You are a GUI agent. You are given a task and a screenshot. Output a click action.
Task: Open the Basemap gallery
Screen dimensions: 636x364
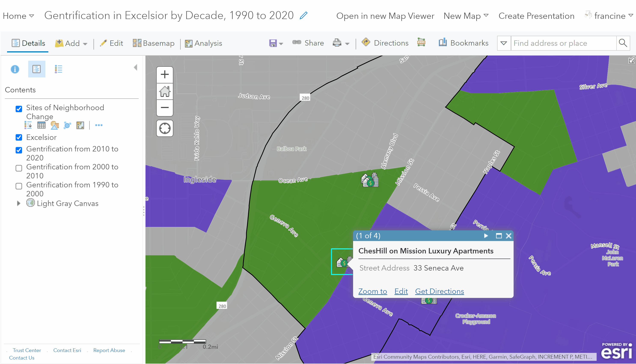[154, 43]
